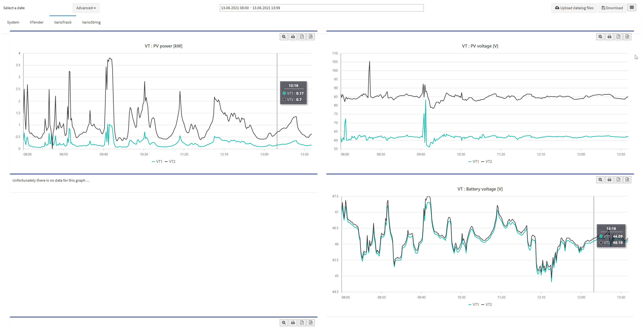
Task: Click the 'Select a date' label
Action: 14,8
